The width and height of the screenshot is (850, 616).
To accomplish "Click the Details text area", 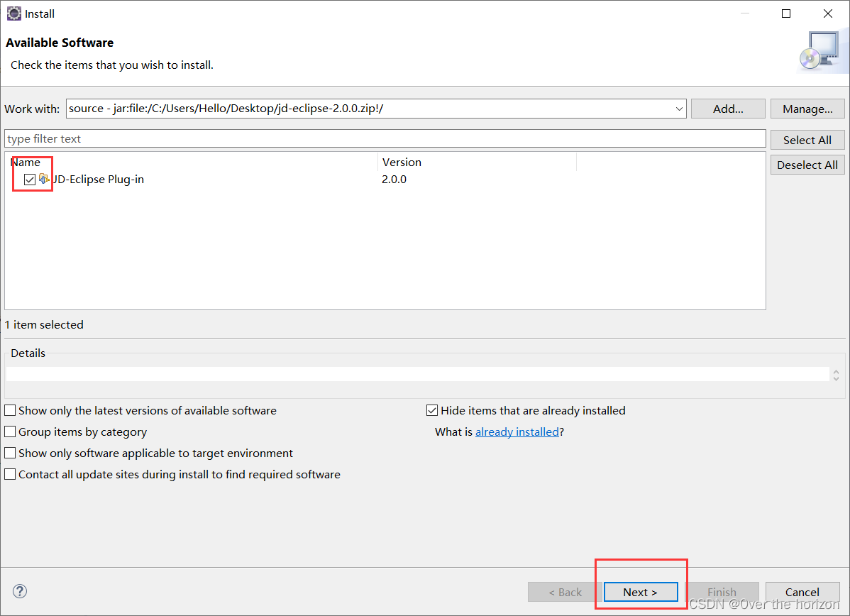I will pos(418,374).
